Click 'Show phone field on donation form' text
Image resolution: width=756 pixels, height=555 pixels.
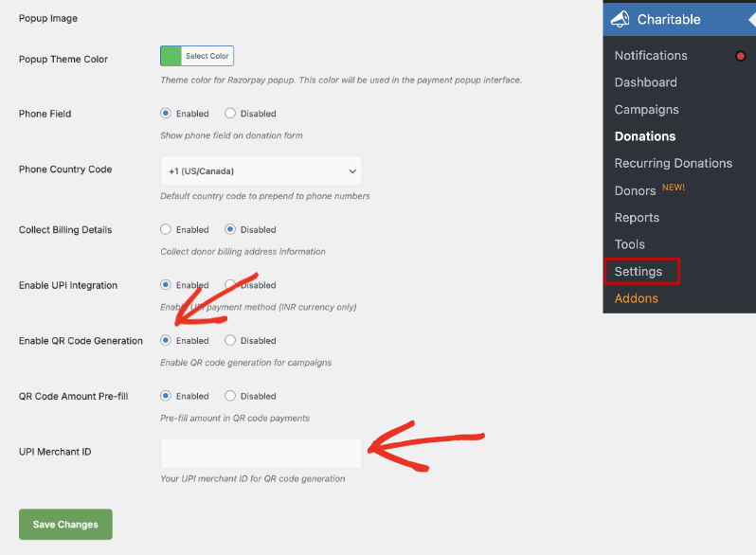pos(231,135)
